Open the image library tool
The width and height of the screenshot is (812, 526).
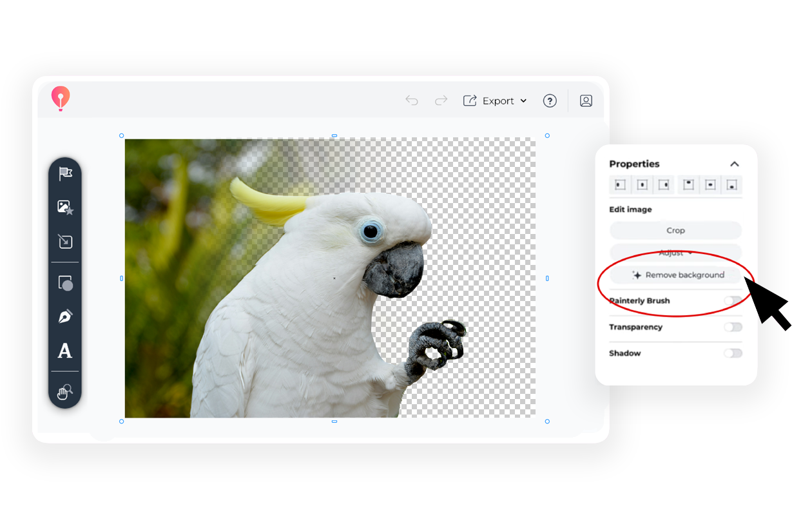click(x=65, y=208)
